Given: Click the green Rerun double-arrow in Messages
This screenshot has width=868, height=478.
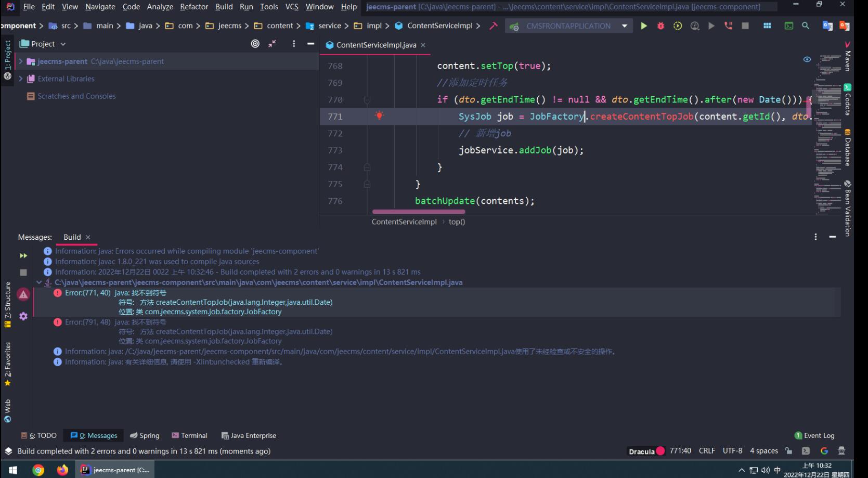Looking at the screenshot, I should (x=23, y=256).
